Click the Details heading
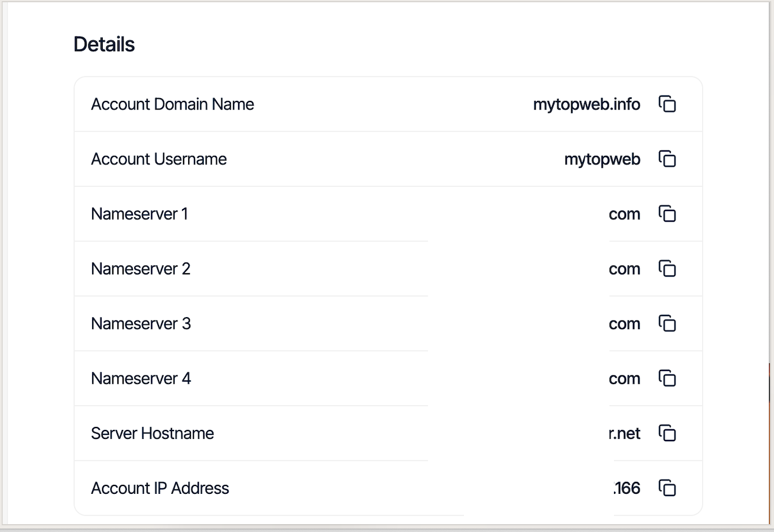This screenshot has height=532, width=774. coord(104,44)
